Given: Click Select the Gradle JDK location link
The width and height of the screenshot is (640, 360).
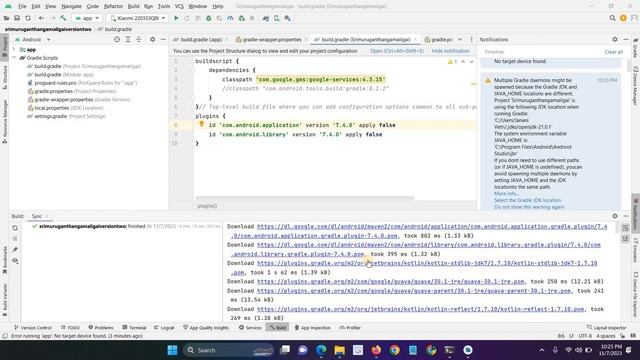Looking at the screenshot, I should tap(527, 200).
